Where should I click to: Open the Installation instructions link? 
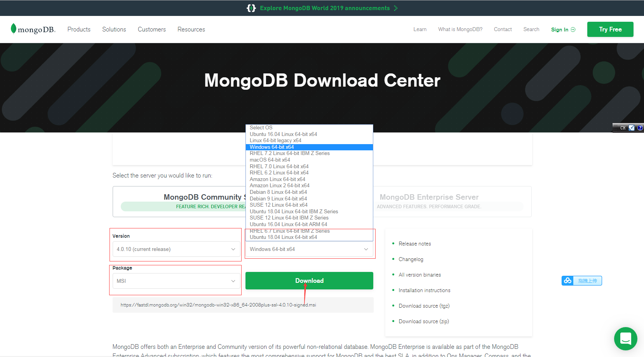coord(424,290)
